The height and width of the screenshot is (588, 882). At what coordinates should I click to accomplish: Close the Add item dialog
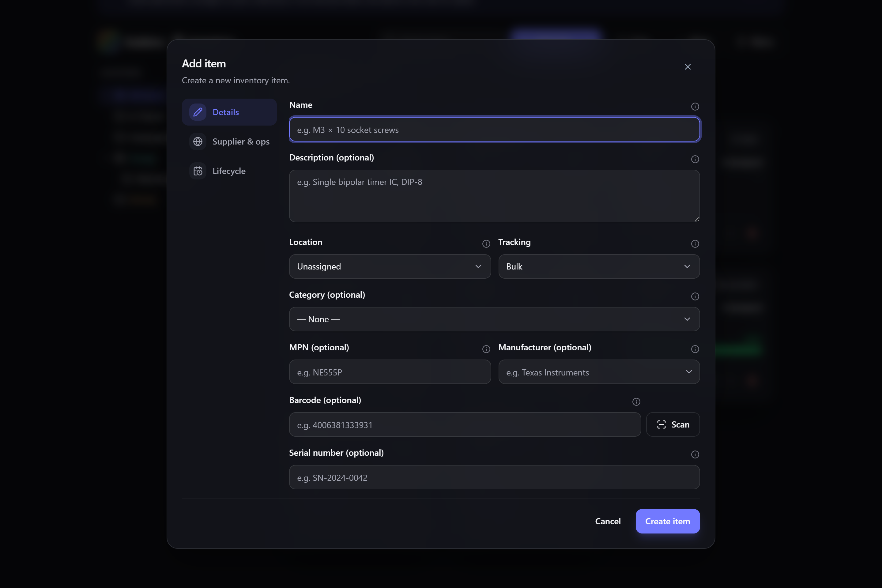pos(687,67)
